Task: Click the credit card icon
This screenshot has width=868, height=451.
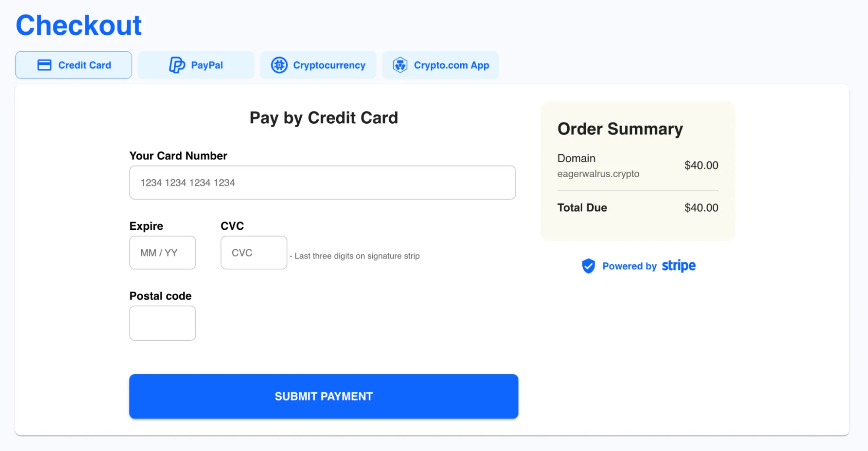Action: point(44,65)
